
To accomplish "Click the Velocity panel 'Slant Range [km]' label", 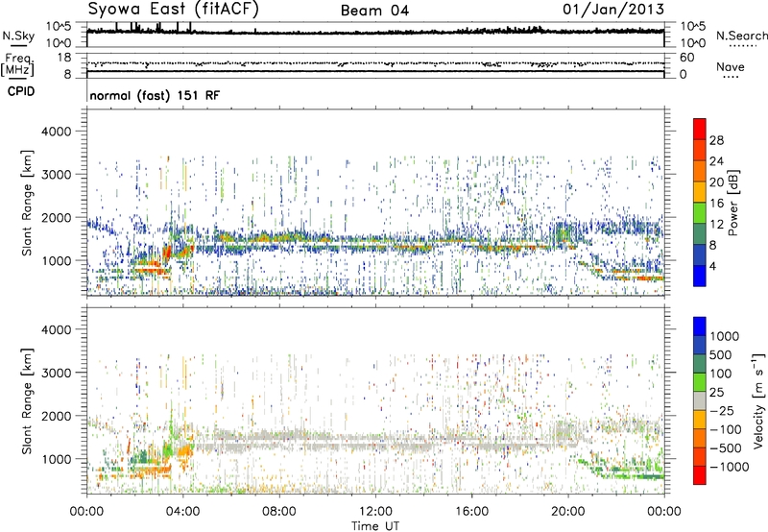I will point(27,401).
